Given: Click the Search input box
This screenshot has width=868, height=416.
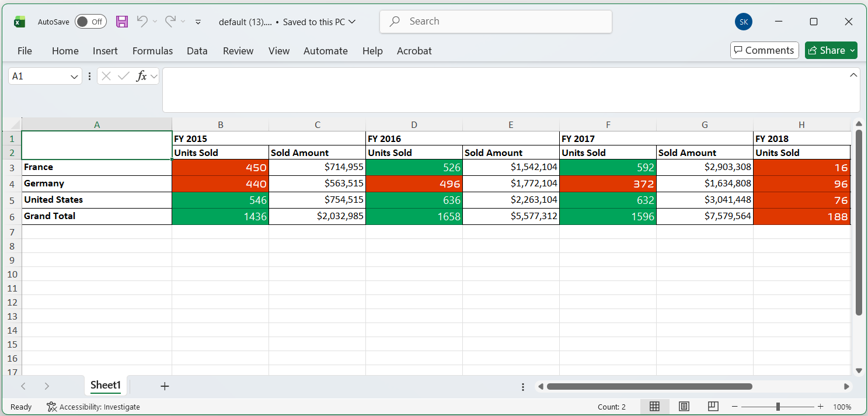Looking at the screenshot, I should pyautogui.click(x=496, y=22).
